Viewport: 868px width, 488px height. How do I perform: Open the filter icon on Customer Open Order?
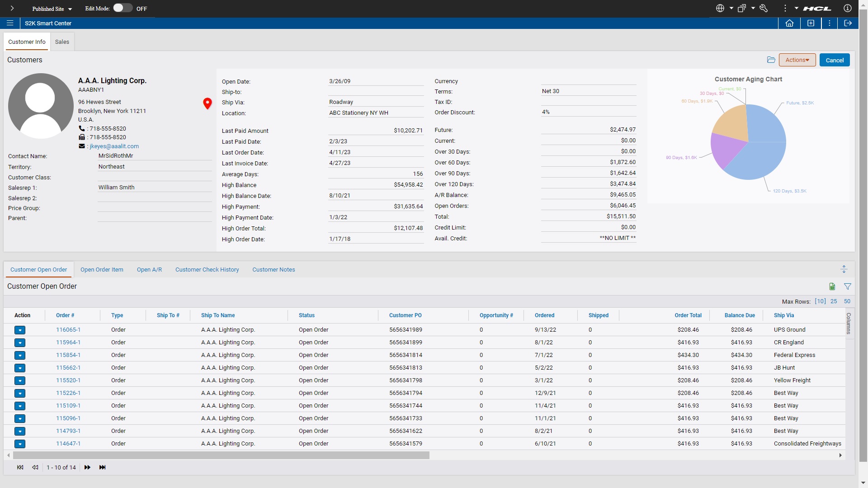tap(848, 286)
